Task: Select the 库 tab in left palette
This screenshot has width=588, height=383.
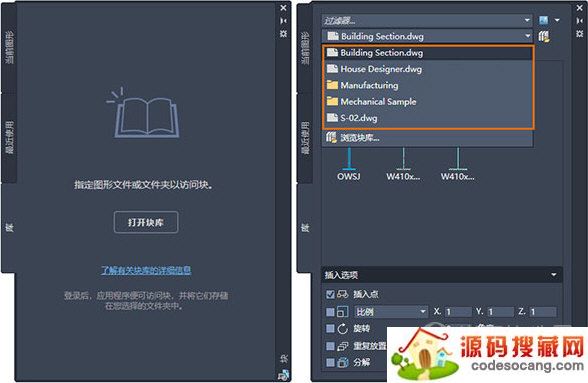Action: 9,227
